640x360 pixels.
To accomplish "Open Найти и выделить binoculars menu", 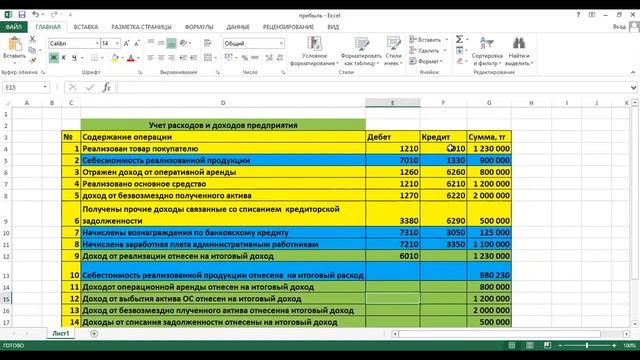I will pyautogui.click(x=519, y=51).
